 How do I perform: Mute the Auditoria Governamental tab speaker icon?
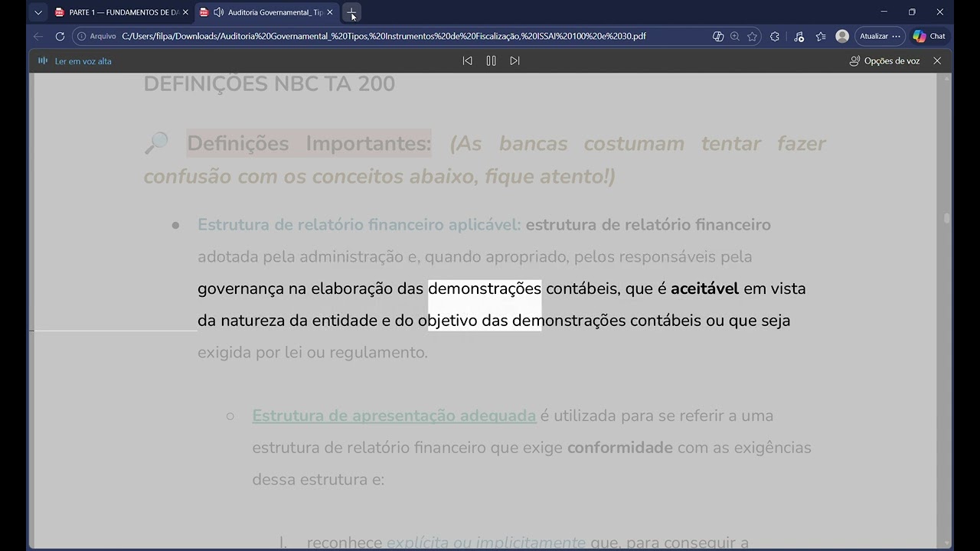(x=219, y=12)
